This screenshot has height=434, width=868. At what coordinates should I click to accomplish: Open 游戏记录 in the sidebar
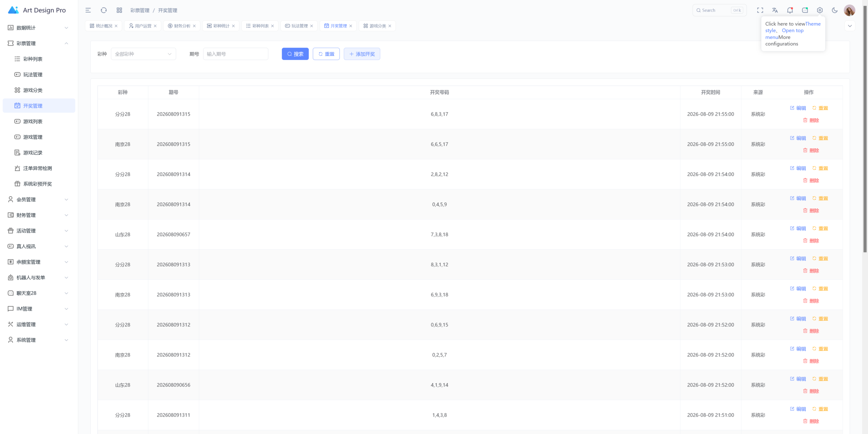pos(39,153)
